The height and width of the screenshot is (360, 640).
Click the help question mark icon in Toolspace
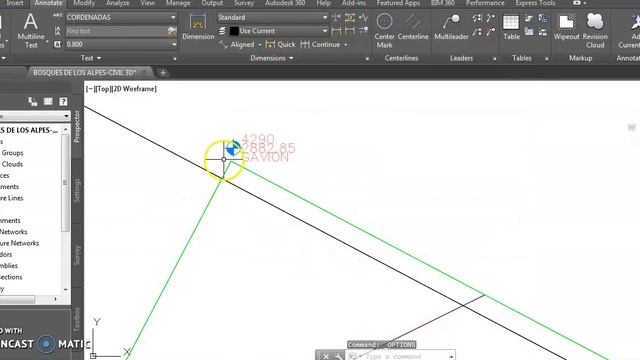[x=63, y=102]
